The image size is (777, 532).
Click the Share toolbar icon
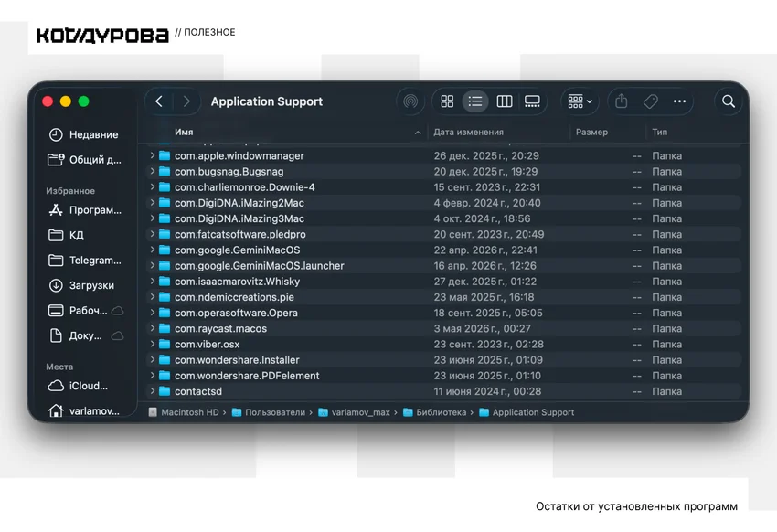coord(622,101)
